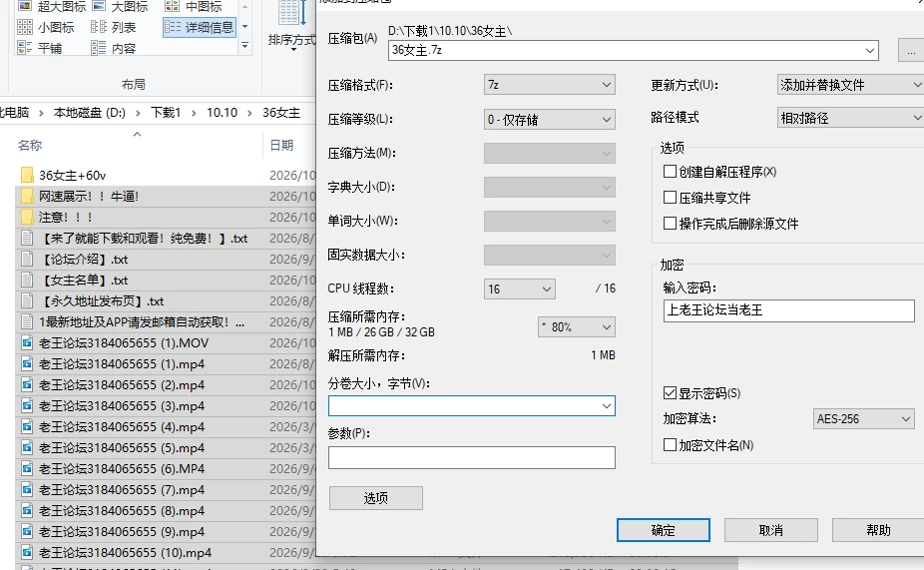Viewport: 924px width, 570px height.
Task: Open memory usage 80% dropdown
Action: click(x=577, y=327)
